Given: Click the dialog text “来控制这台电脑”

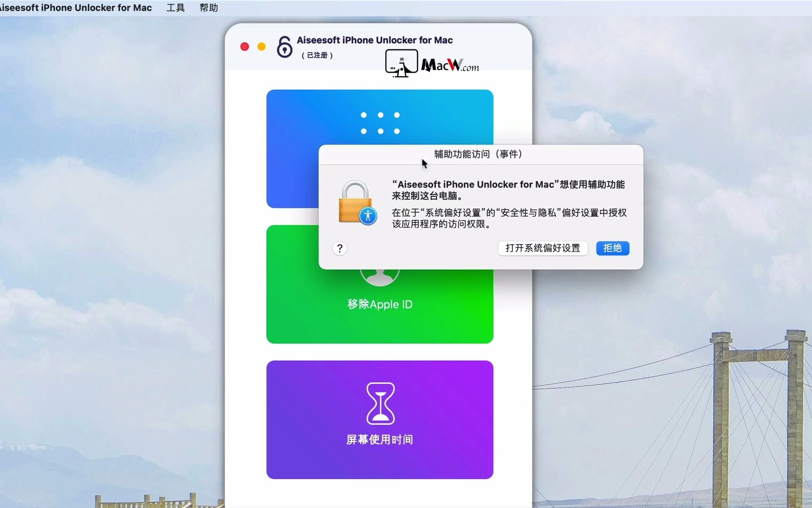Looking at the screenshot, I should tap(427, 196).
